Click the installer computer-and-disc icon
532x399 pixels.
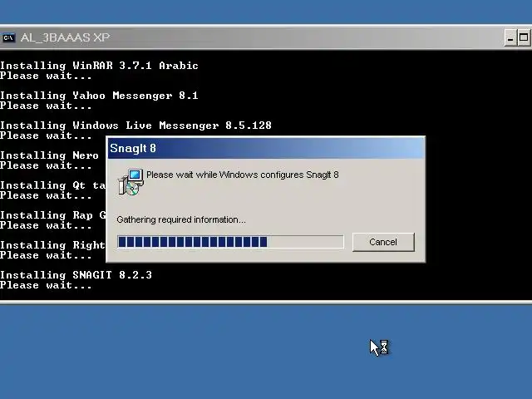click(x=131, y=182)
